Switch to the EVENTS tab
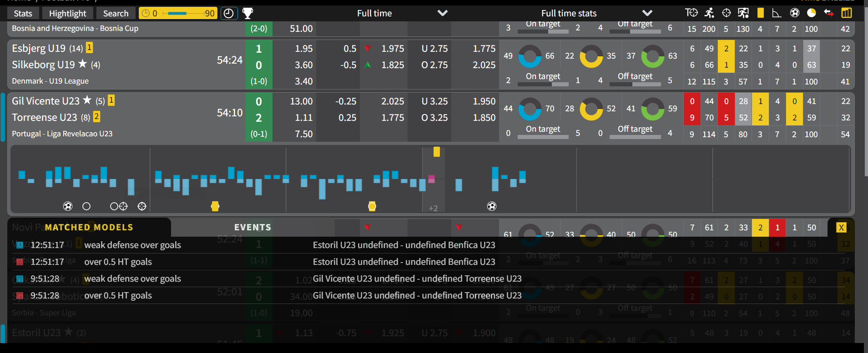 [252, 227]
